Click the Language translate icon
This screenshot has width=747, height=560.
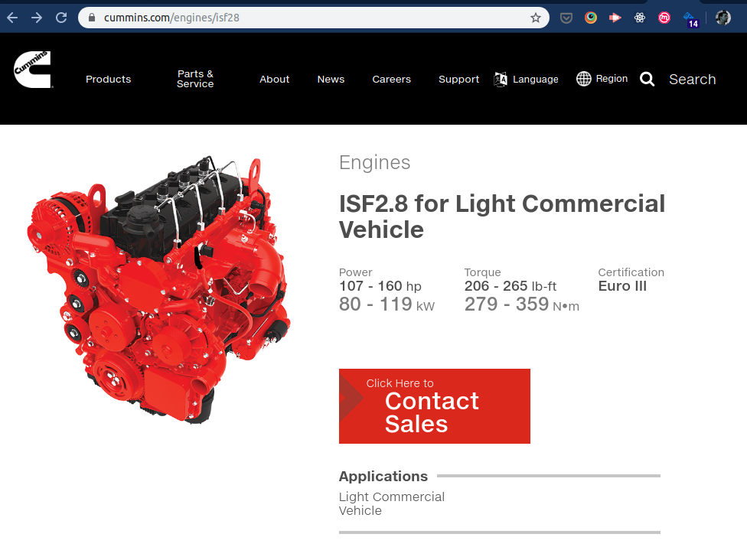[501, 79]
